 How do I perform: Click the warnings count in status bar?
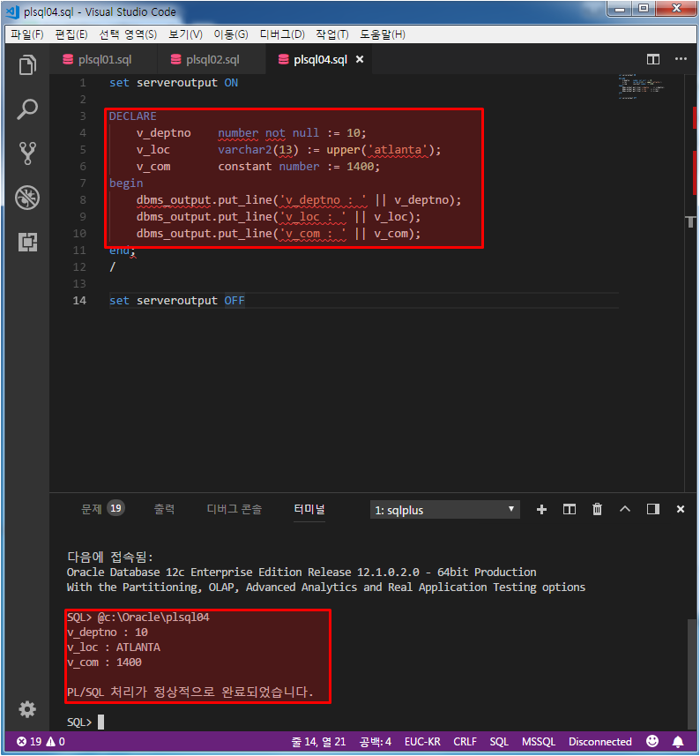56,742
